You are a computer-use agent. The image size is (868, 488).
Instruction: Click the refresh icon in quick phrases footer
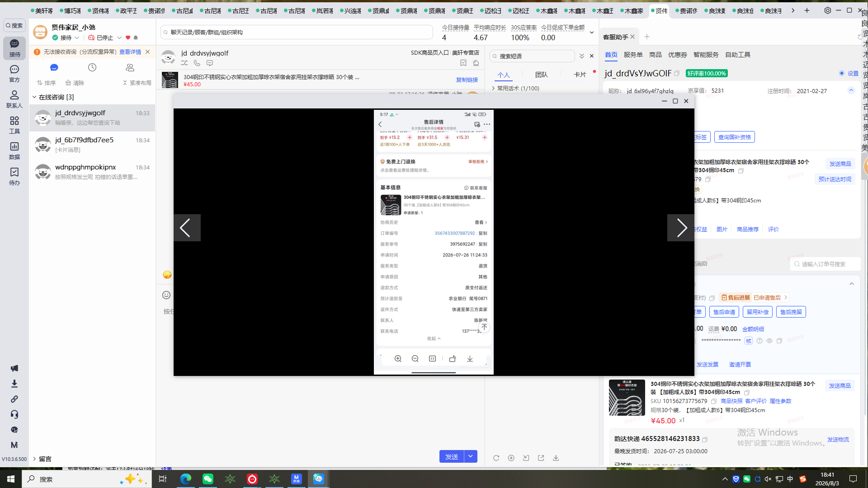[496, 458]
